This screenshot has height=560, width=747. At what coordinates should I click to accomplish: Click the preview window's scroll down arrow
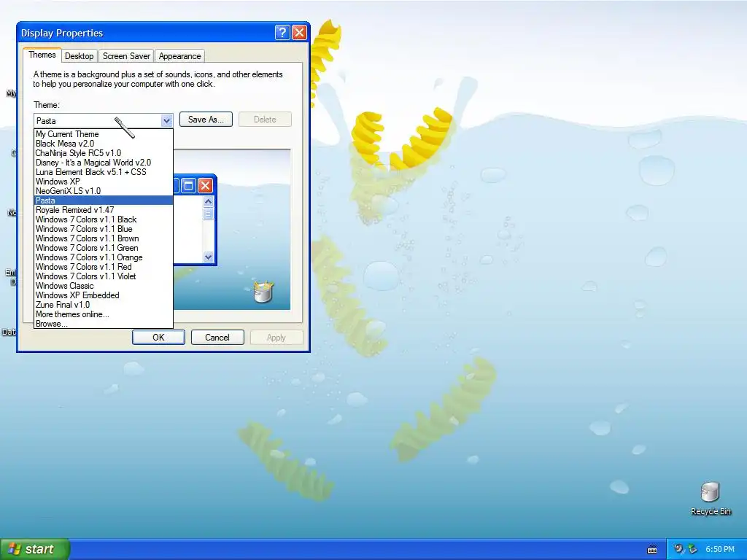coord(208,257)
